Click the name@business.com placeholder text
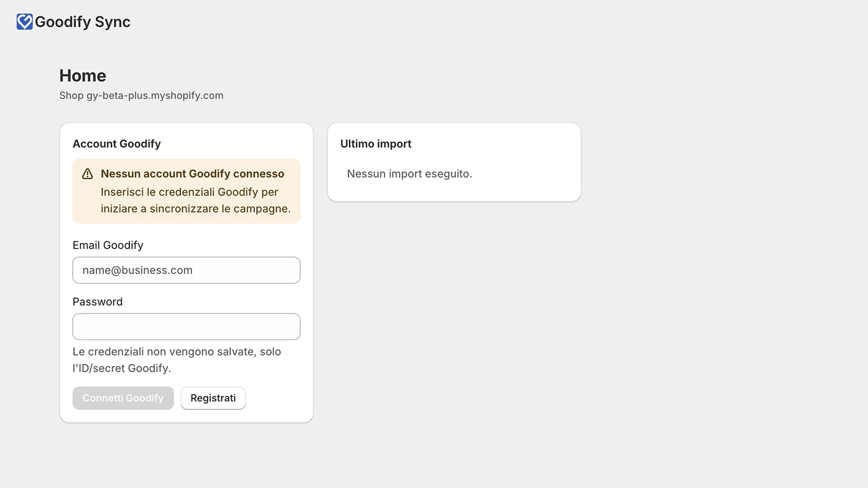 point(137,270)
